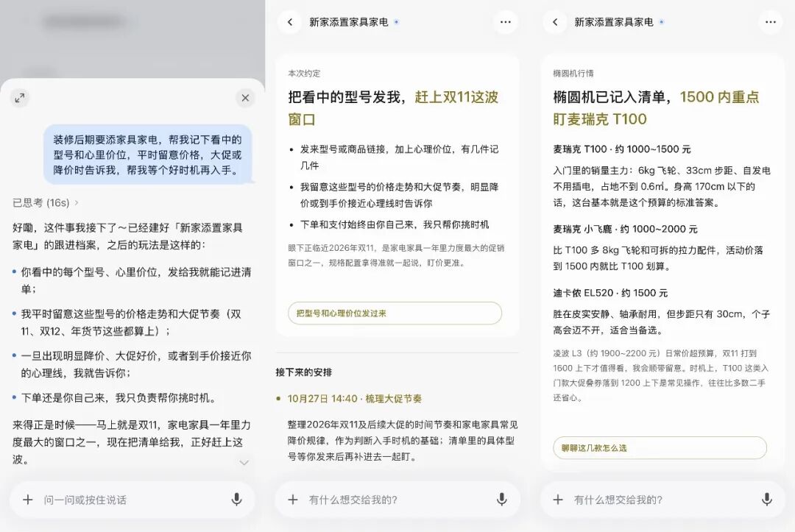Expand the chat panel to fullscreen
The width and height of the screenshot is (795, 532).
pos(20,98)
